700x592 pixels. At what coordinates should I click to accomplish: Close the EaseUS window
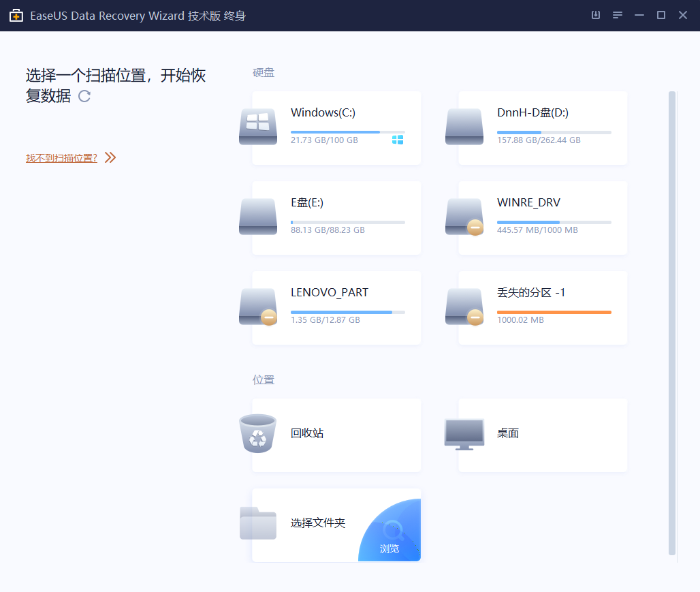[683, 15]
